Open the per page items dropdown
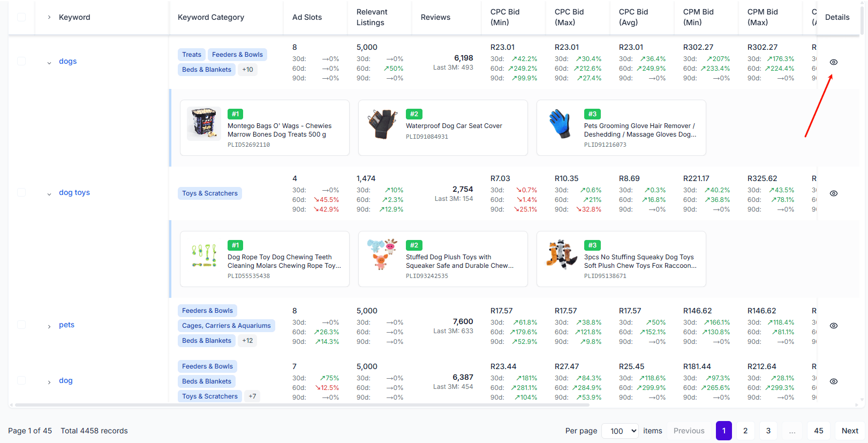 620,431
